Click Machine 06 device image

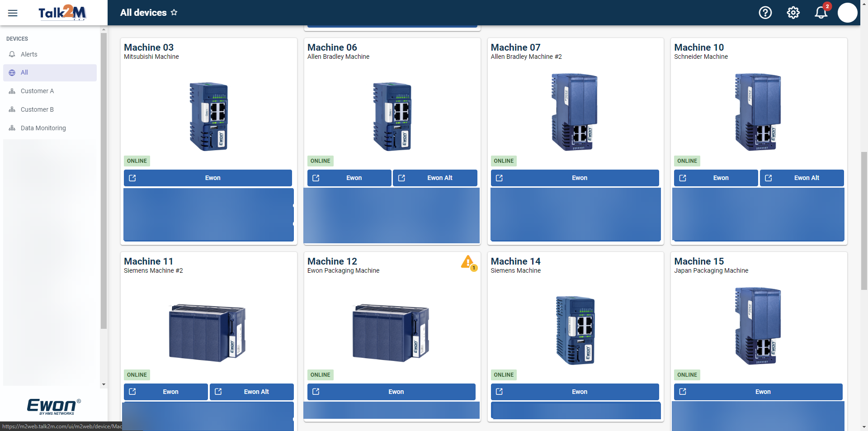[392, 116]
